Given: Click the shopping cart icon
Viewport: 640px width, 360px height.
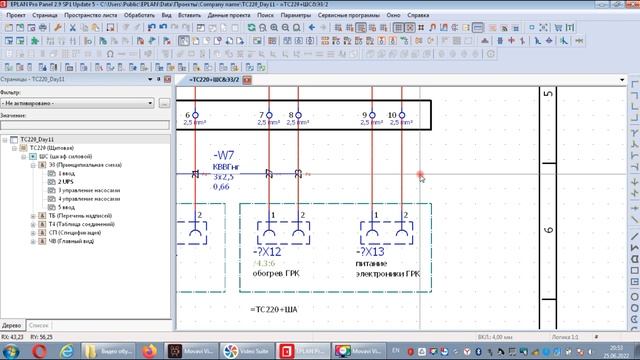Looking at the screenshot, I should [558, 28].
